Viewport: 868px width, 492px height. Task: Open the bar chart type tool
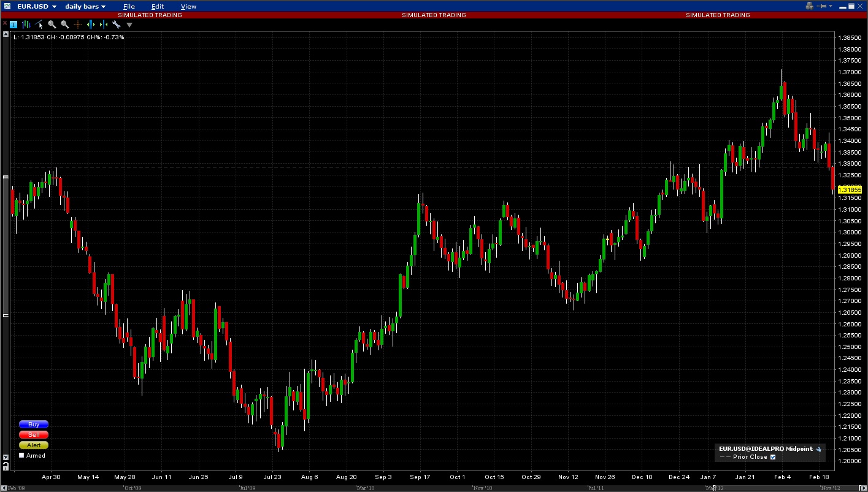pos(26,25)
